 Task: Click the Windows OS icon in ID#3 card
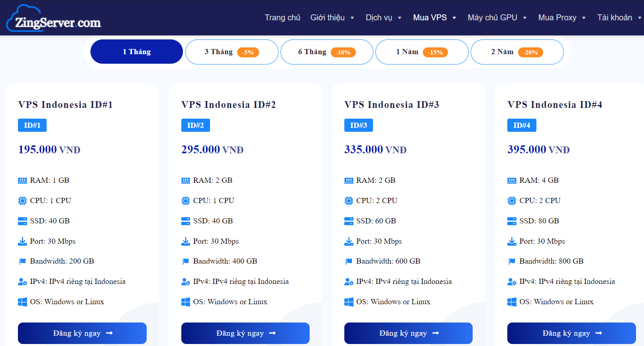pos(349,302)
